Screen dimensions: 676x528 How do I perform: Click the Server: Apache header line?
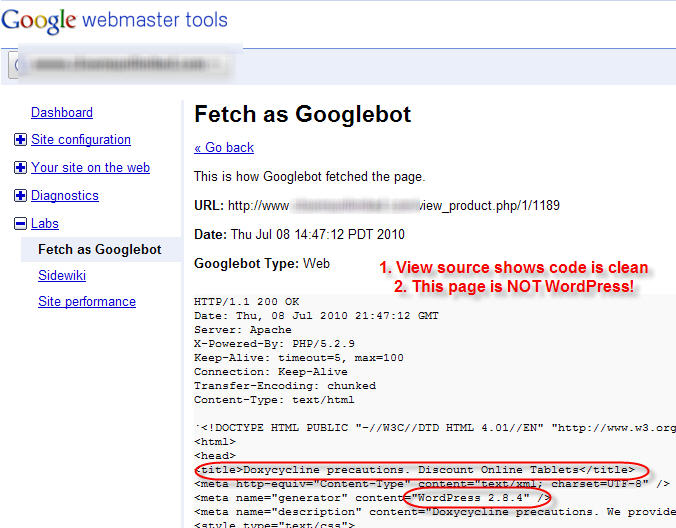pos(243,330)
